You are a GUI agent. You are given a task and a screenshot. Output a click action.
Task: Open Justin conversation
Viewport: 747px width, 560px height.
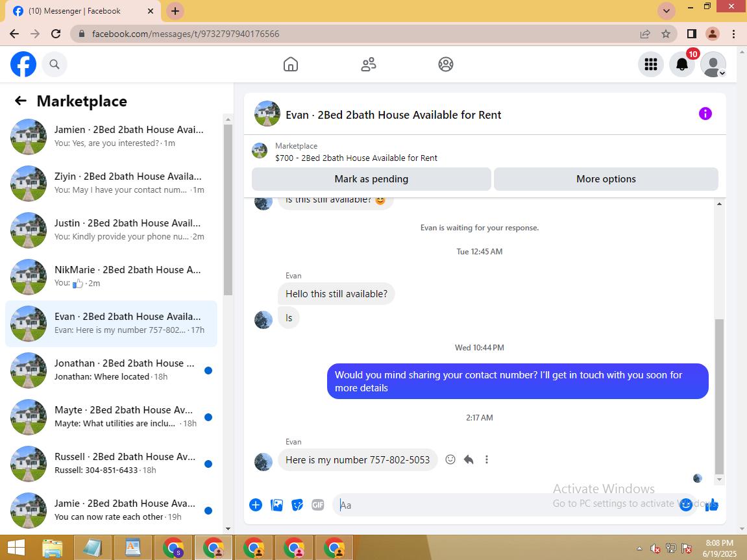pyautogui.click(x=111, y=230)
